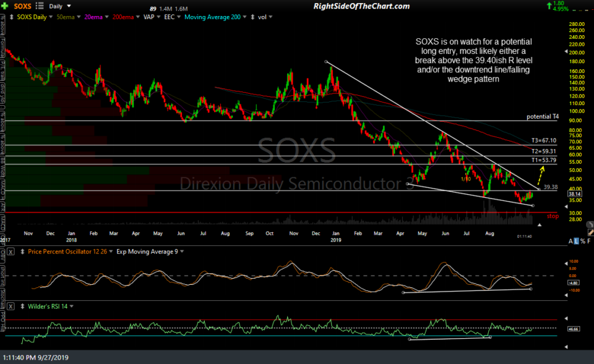Click the 38.14 price label on right axis
Screen dimensions: 594x364
576,193
